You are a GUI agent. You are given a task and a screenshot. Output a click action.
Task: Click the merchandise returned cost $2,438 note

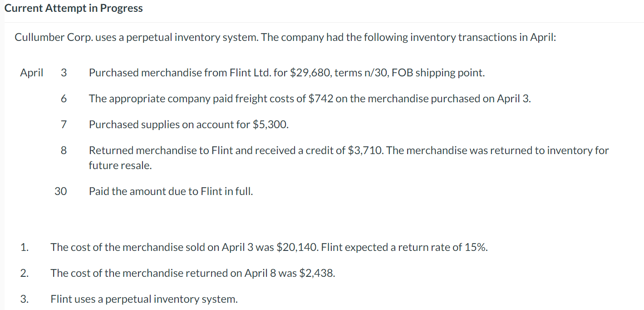(x=193, y=273)
